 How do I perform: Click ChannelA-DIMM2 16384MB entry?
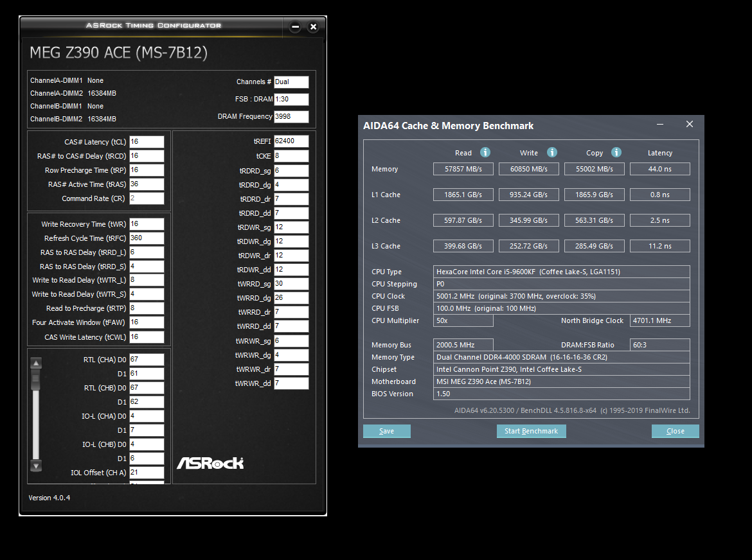pyautogui.click(x=73, y=93)
